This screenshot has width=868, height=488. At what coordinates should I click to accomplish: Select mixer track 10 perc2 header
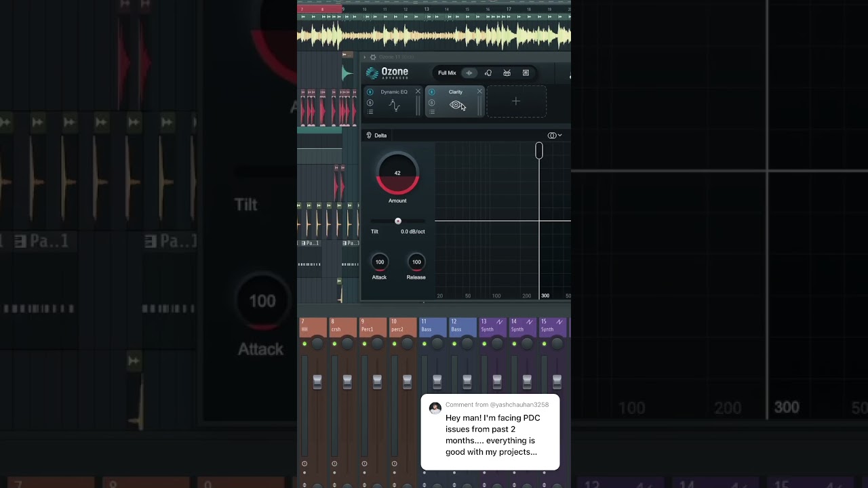point(402,326)
